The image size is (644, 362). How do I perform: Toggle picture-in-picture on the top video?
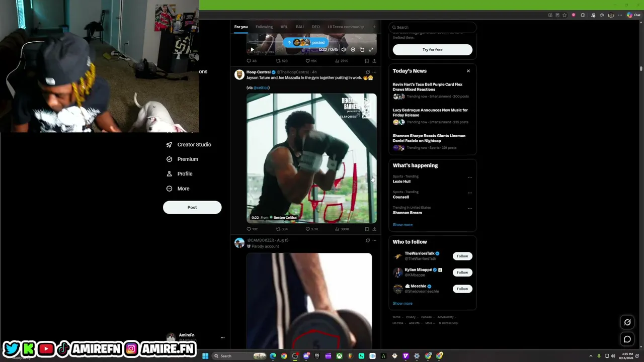(x=362, y=49)
